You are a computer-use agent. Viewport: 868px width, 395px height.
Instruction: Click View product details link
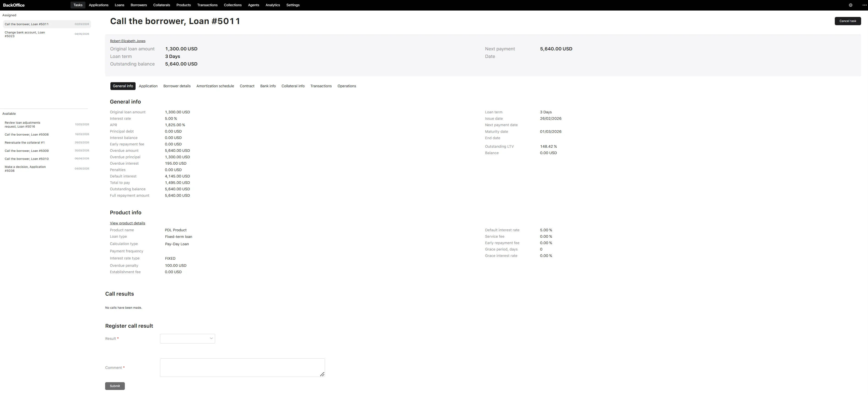(127, 223)
